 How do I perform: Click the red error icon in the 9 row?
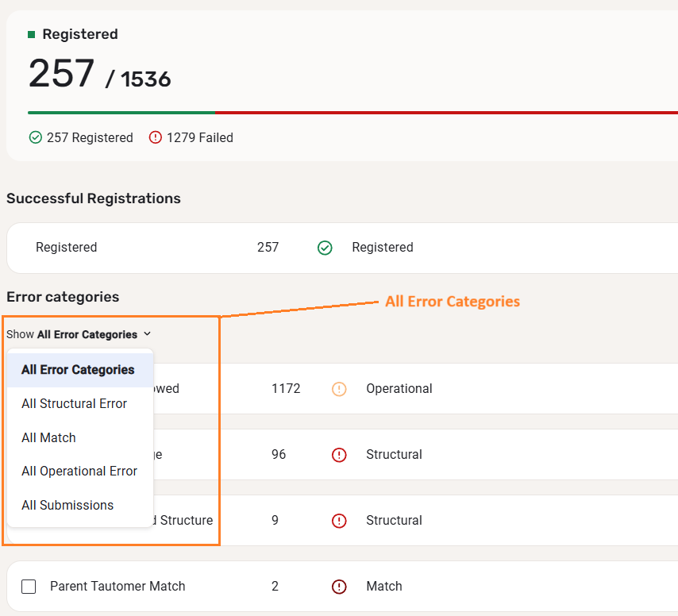(339, 521)
